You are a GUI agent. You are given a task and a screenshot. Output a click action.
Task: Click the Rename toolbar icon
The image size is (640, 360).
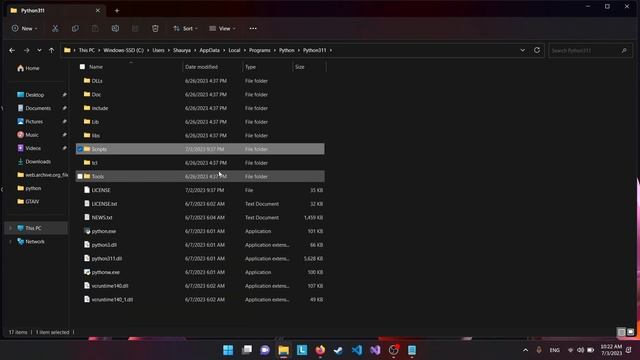point(115,29)
